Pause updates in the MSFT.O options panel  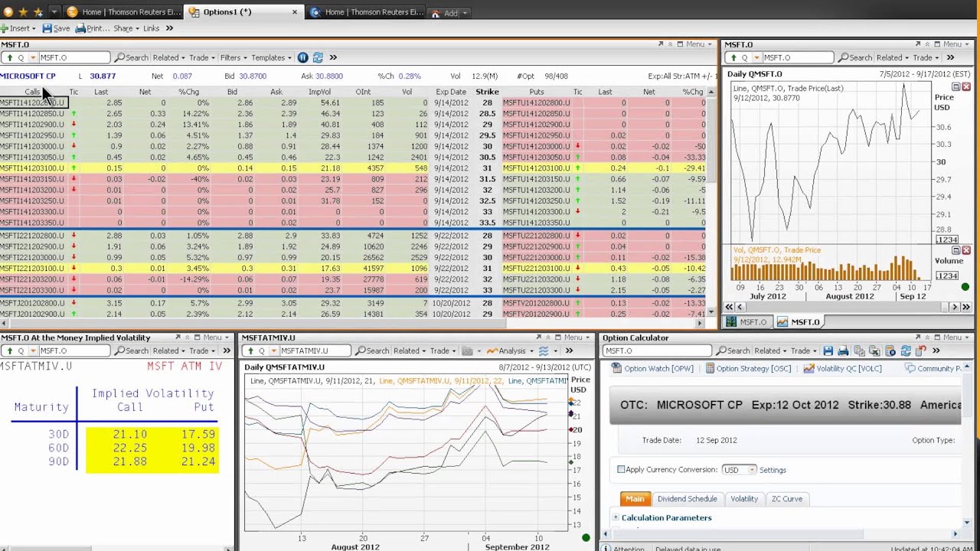tap(302, 57)
